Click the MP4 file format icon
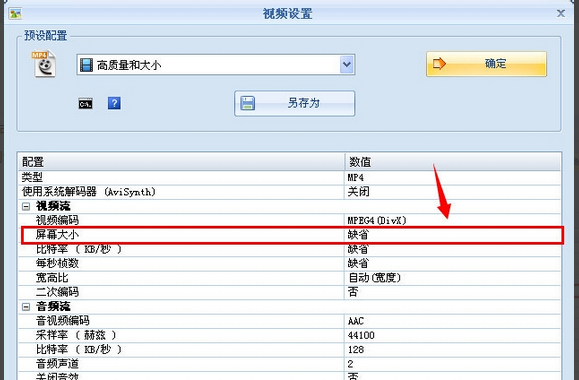The height and width of the screenshot is (380, 579). [x=44, y=64]
